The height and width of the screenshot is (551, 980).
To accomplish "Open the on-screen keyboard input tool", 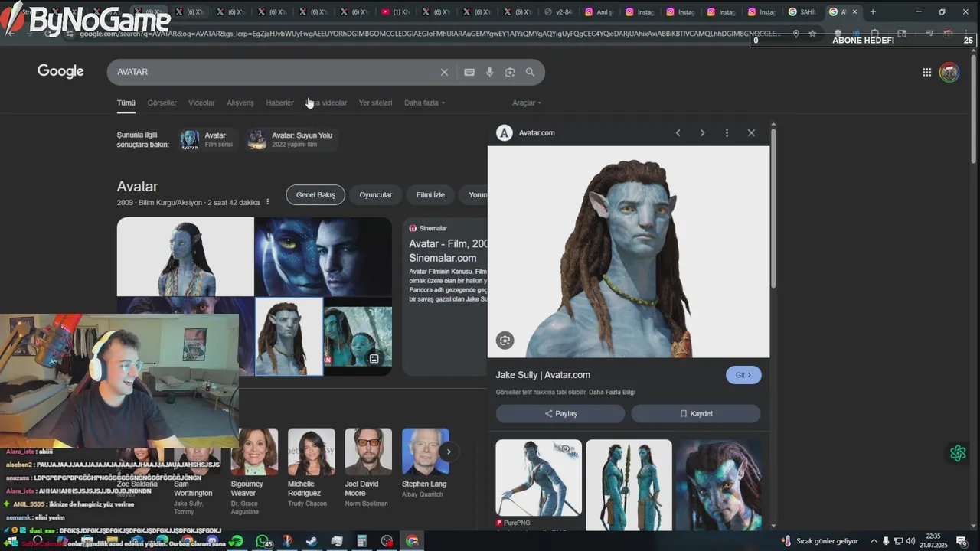I will (x=469, y=72).
